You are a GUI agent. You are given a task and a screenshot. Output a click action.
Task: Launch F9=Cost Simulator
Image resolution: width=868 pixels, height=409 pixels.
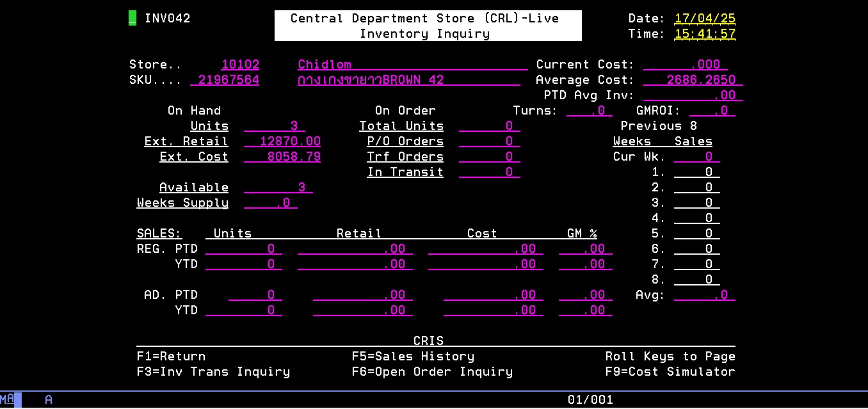pyautogui.click(x=670, y=372)
